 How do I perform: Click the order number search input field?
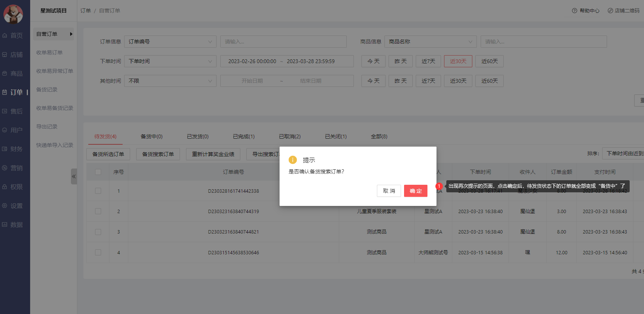(283, 42)
